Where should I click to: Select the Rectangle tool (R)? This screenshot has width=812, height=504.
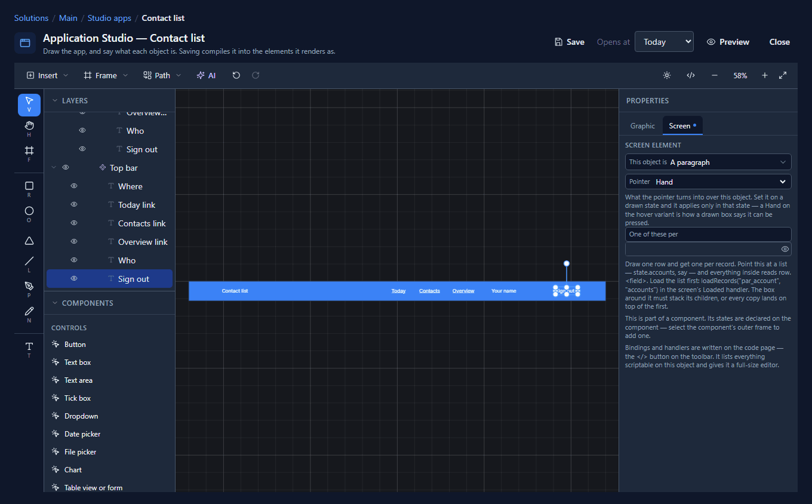[29, 189]
